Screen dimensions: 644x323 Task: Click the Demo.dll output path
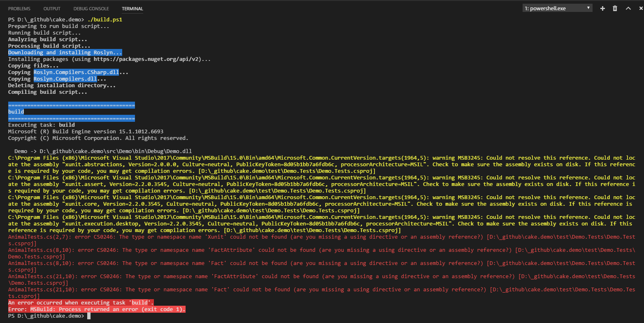(116, 151)
